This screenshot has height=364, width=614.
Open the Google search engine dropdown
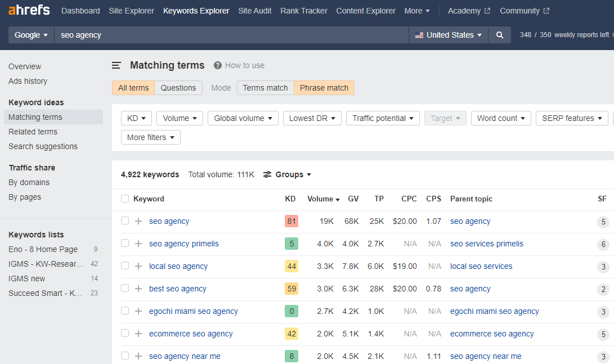pos(32,35)
